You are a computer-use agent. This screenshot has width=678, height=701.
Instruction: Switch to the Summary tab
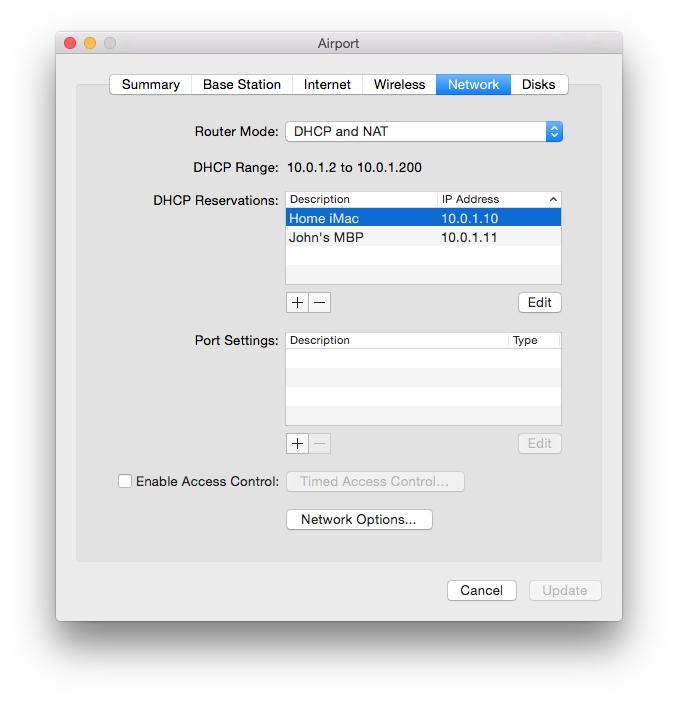pos(151,84)
